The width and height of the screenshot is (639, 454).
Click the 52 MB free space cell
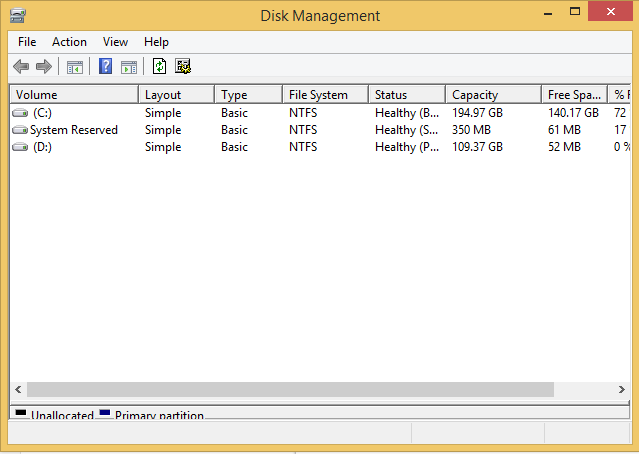564,147
